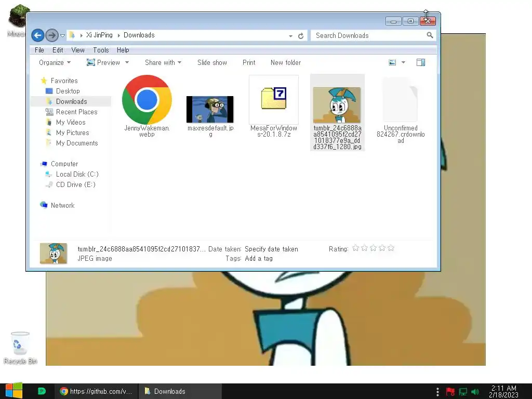This screenshot has width=532, height=399.
Task: Open the taskbar clock 2:11 AM
Action: (503, 392)
